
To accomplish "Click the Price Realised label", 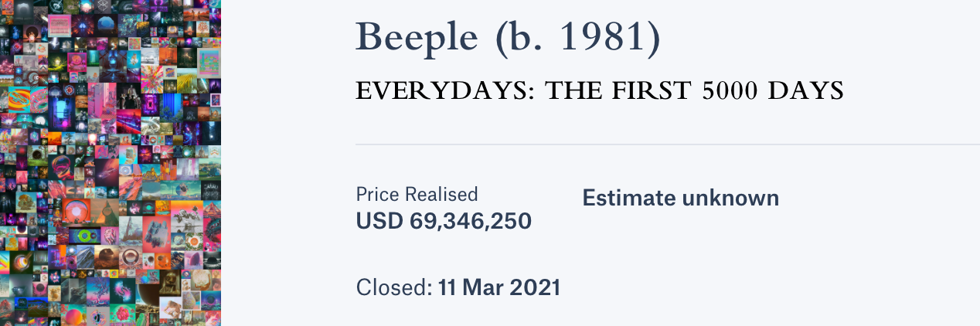I will [417, 195].
